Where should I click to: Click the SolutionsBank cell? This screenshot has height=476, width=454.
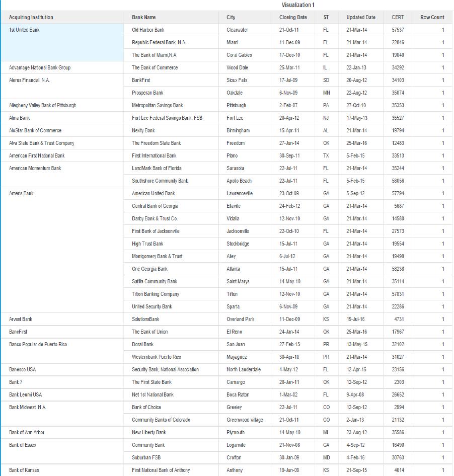click(171, 320)
